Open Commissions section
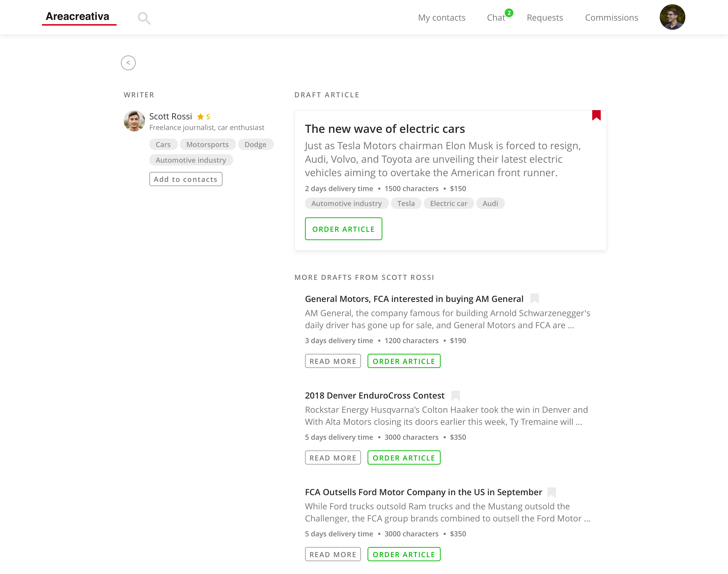The image size is (728, 574). click(611, 17)
